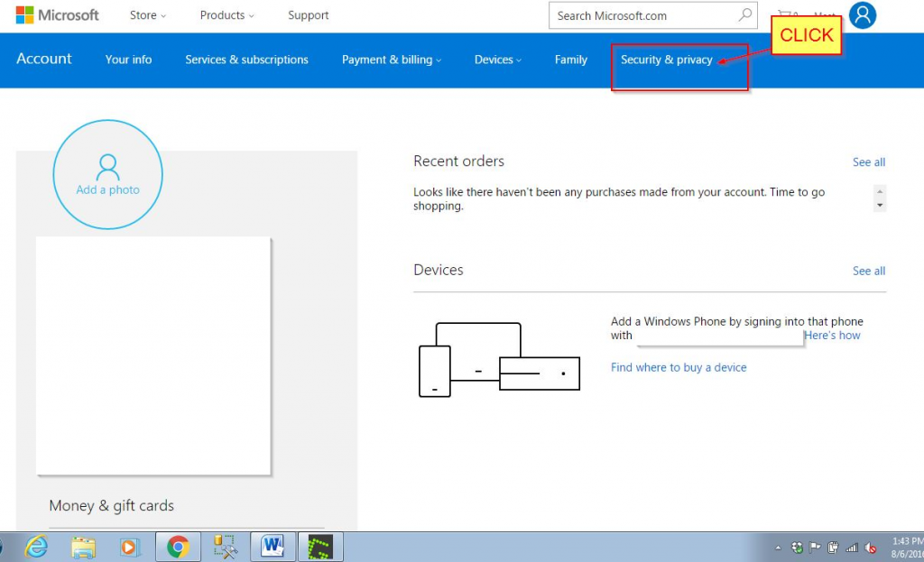Expand the Products menu

(x=226, y=15)
